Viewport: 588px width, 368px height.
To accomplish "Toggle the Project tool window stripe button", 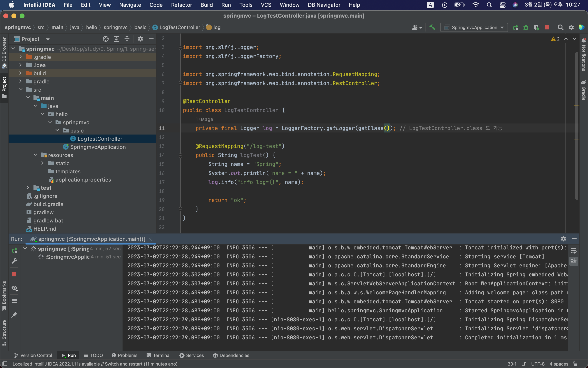I will [4, 88].
